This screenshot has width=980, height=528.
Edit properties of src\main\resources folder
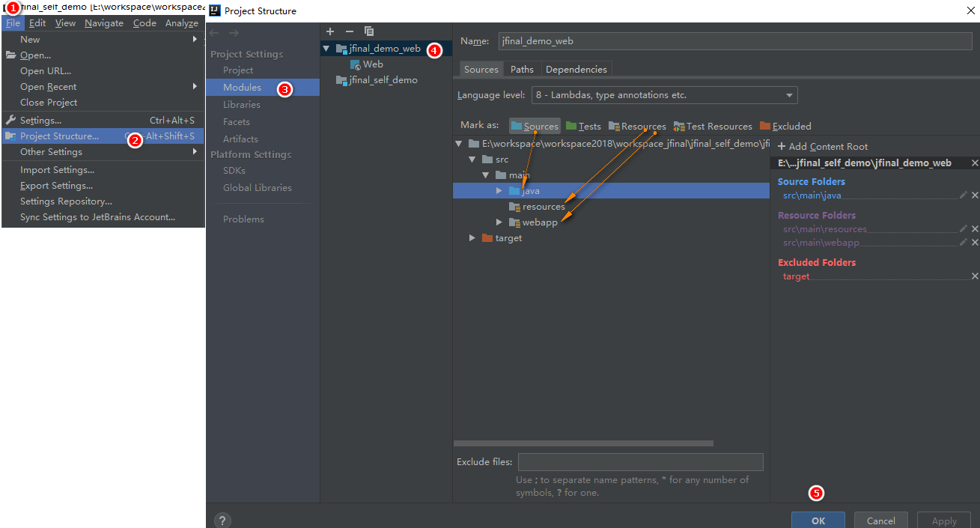point(963,229)
